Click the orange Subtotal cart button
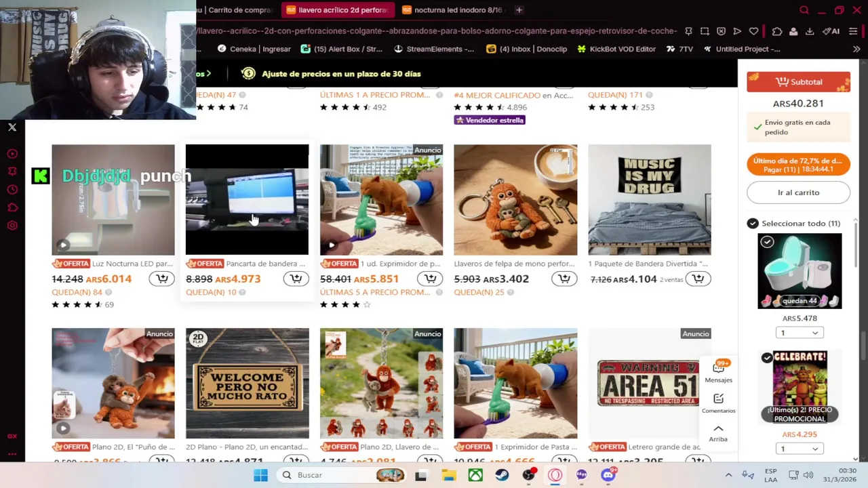868x488 pixels. [798, 82]
